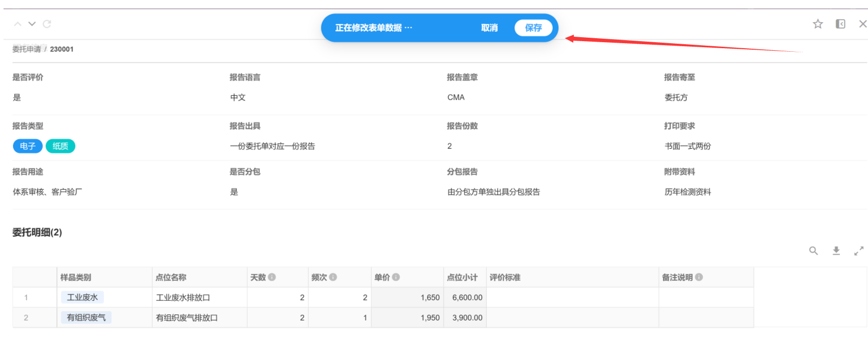Show info tooltip beside 备注说明 column
This screenshot has width=868, height=338.
click(x=699, y=277)
